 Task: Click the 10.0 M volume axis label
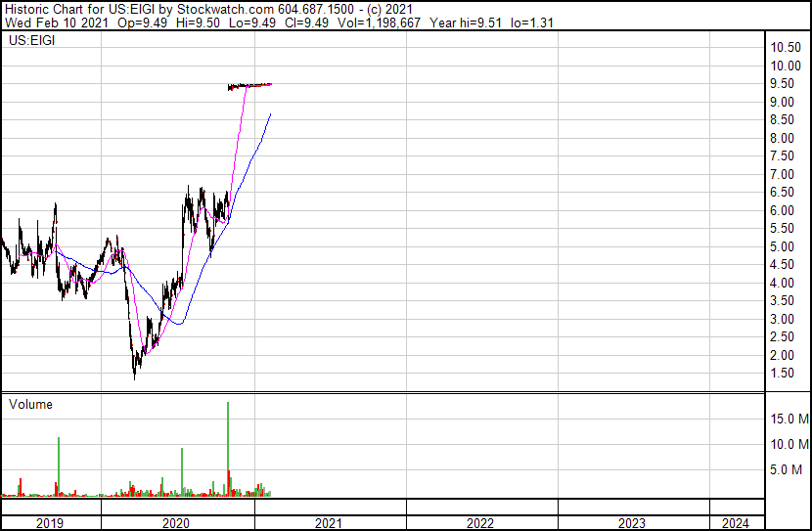click(789, 444)
